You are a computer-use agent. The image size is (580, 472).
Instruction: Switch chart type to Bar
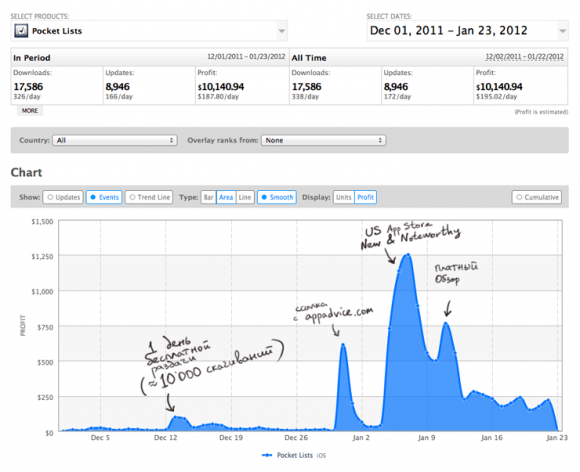coord(209,197)
